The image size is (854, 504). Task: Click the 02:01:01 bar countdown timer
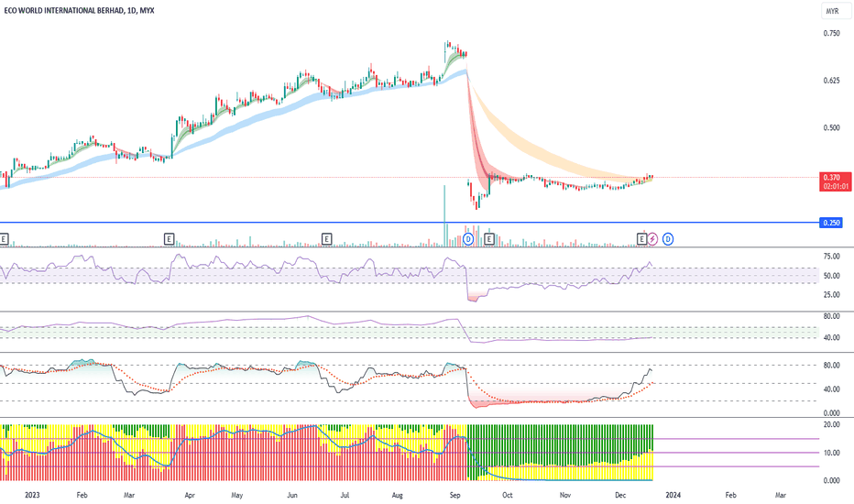click(836, 186)
